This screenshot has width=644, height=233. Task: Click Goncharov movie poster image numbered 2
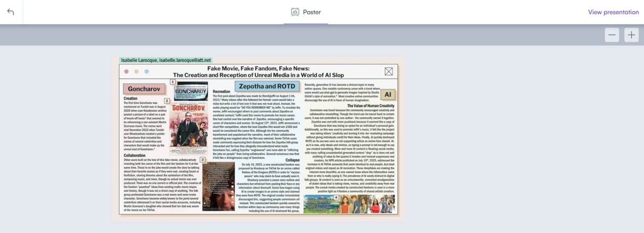pyautogui.click(x=188, y=129)
